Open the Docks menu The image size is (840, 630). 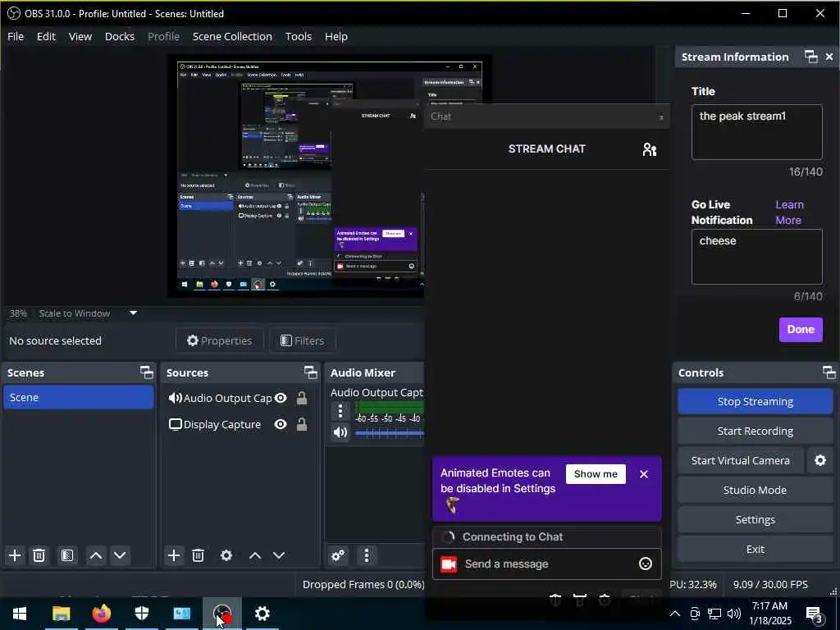[x=120, y=36]
